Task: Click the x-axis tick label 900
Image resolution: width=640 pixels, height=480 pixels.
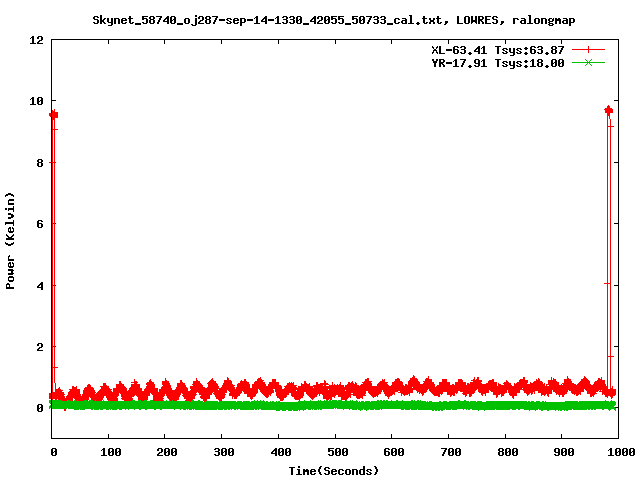Action: click(564, 452)
